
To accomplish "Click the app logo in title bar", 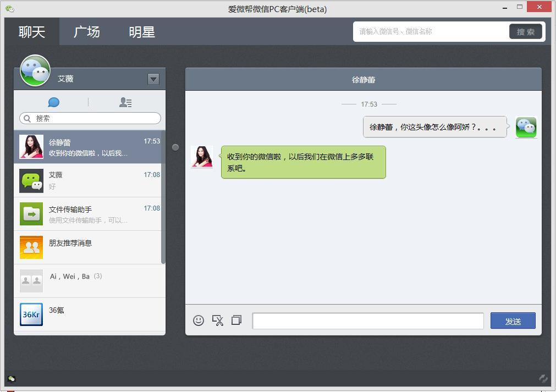I will (9, 9).
